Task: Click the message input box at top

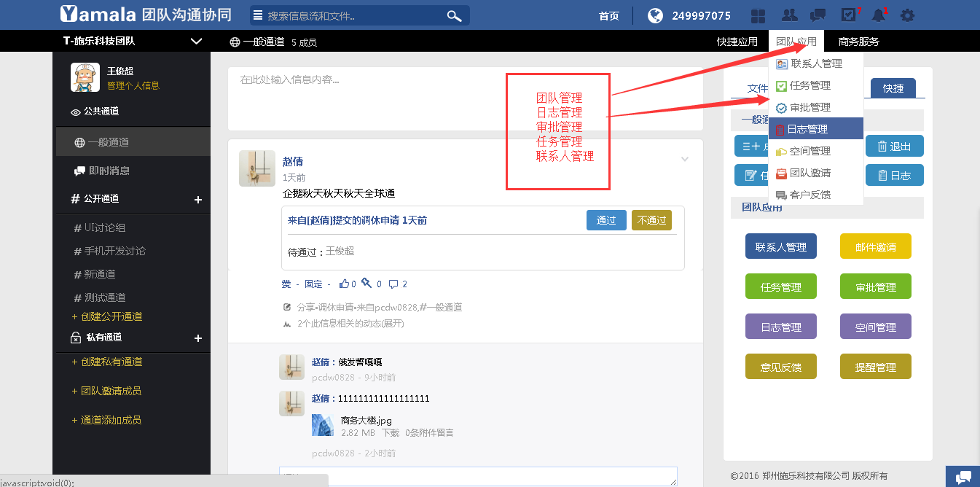Action: point(465,98)
